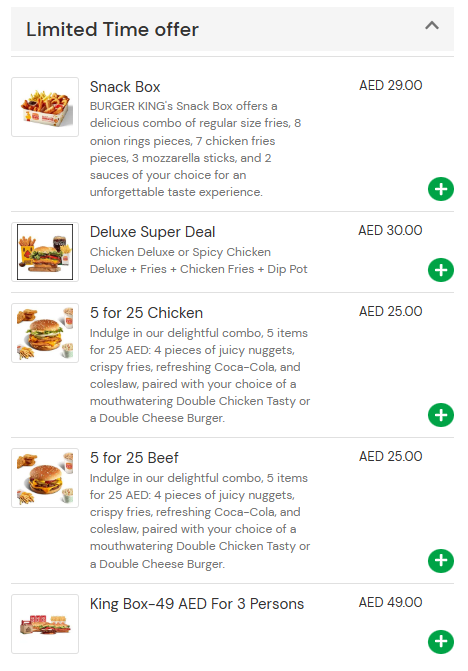468x671 pixels.
Task: Select the Deluxe Super Deal title
Action: pyautogui.click(x=152, y=232)
